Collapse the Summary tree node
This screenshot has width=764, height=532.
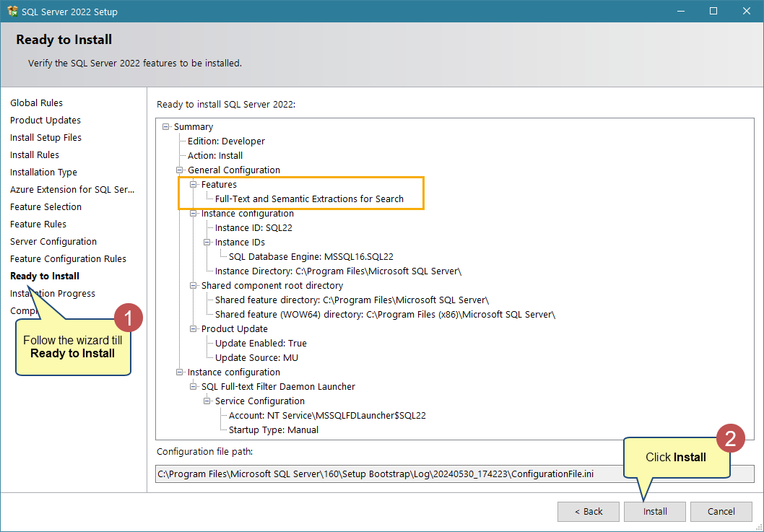166,126
